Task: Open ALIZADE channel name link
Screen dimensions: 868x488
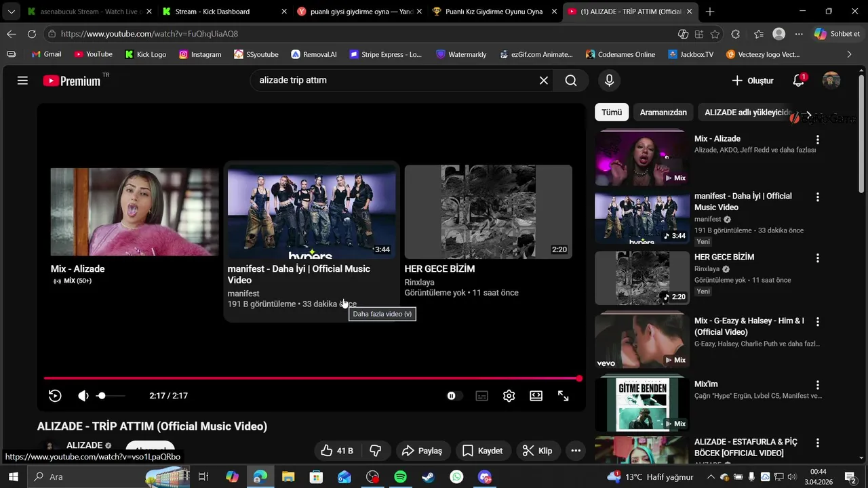Action: pos(85,445)
